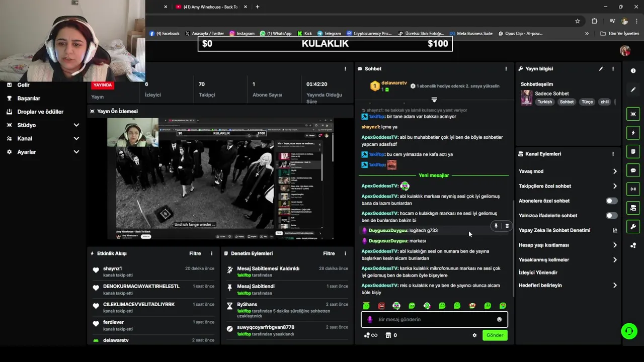Open the Yavaş mod options
The image size is (644, 362).
[x=568, y=171]
